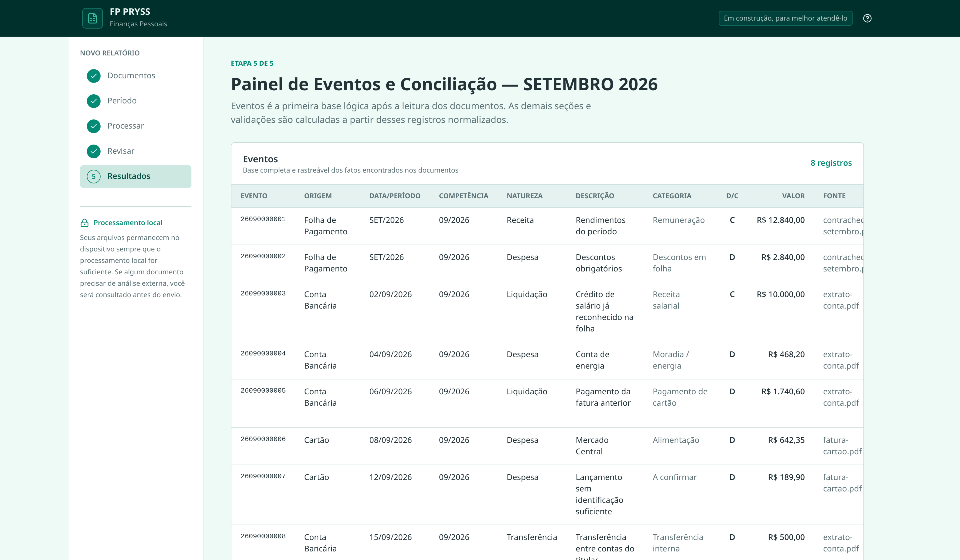The width and height of the screenshot is (960, 560).
Task: Click the value R$ 10.000,00
Action: click(x=781, y=295)
